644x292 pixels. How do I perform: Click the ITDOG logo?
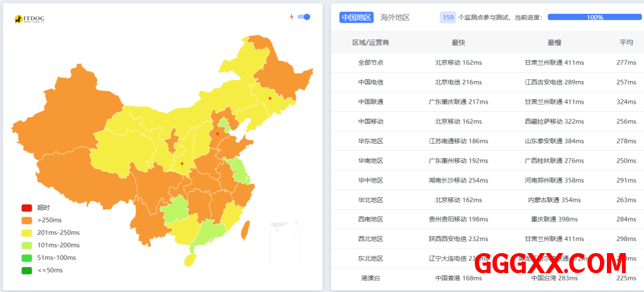click(29, 19)
